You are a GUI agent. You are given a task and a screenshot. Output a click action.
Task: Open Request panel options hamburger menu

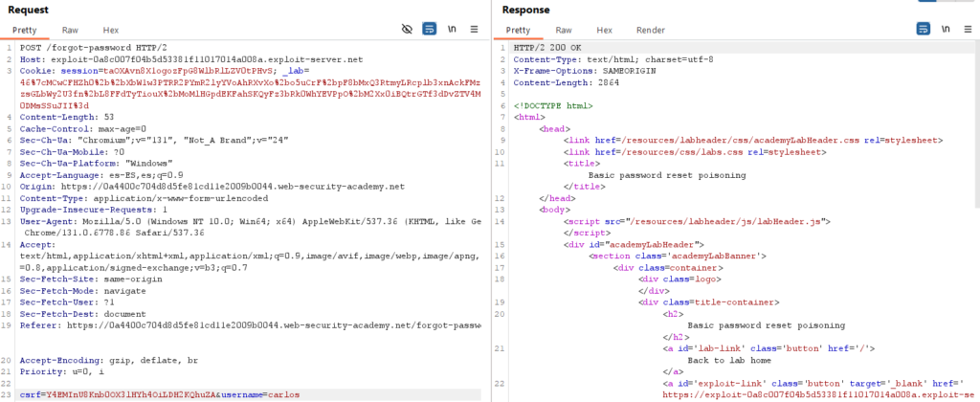[475, 29]
